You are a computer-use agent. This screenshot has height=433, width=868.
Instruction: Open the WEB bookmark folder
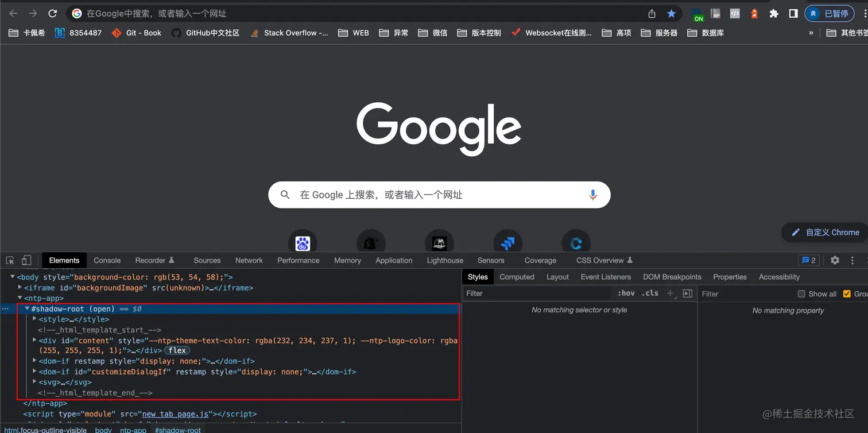click(354, 33)
